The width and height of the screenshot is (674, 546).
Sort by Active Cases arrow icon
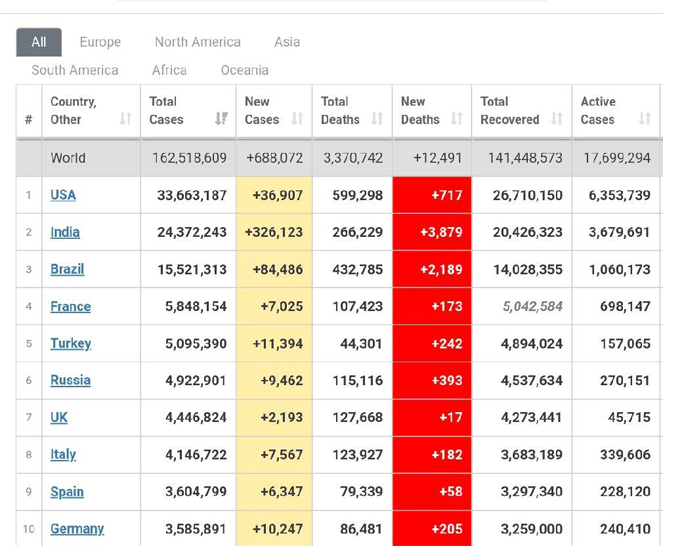[x=645, y=119]
